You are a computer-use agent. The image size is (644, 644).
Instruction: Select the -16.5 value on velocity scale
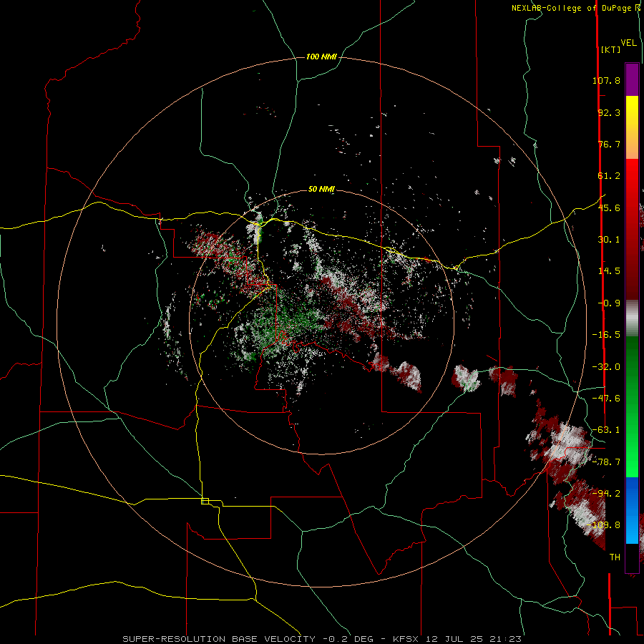pos(606,335)
